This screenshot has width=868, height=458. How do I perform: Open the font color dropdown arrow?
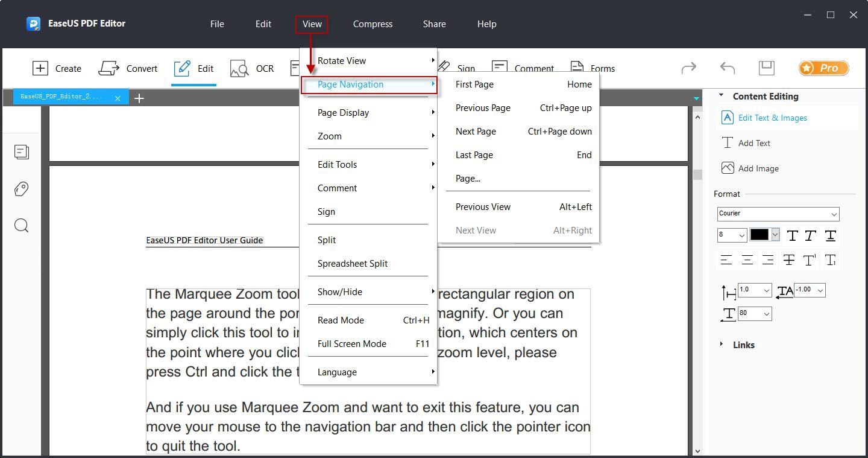(x=775, y=235)
